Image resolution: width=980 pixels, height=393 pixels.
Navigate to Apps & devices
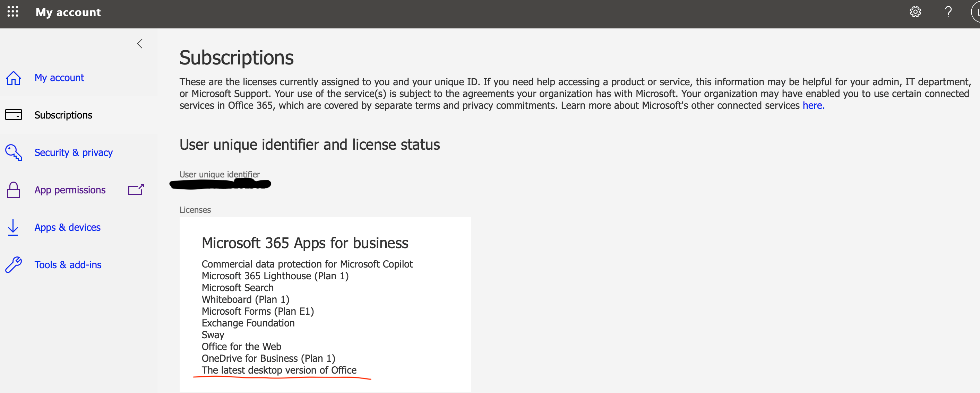(67, 227)
